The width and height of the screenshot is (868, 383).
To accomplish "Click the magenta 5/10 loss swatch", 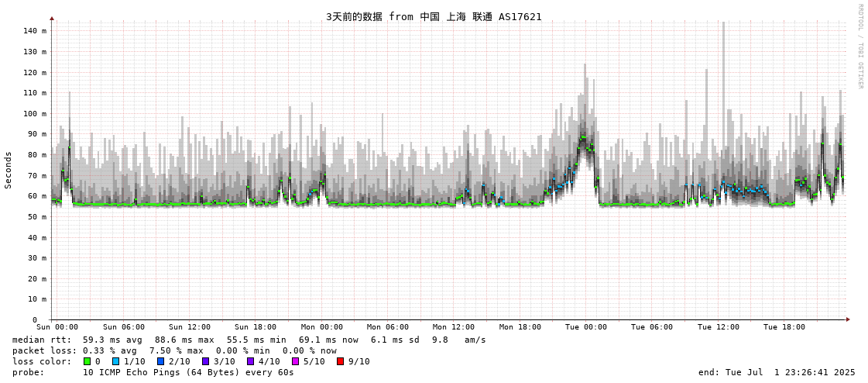I will click(x=295, y=361).
